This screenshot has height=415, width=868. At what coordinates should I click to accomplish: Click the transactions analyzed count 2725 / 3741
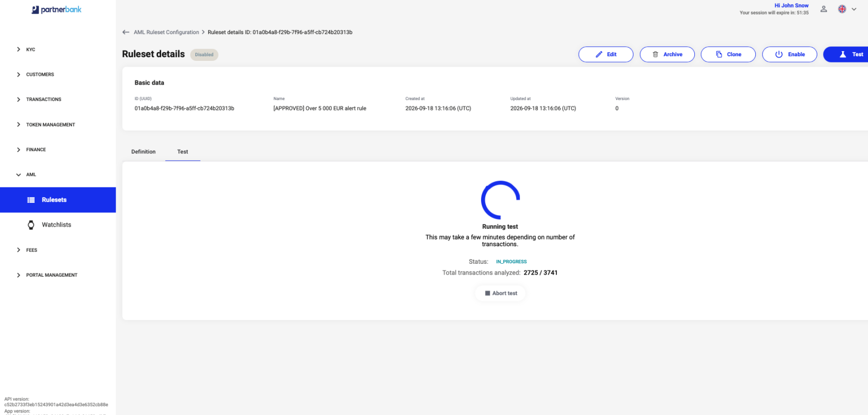(540, 273)
